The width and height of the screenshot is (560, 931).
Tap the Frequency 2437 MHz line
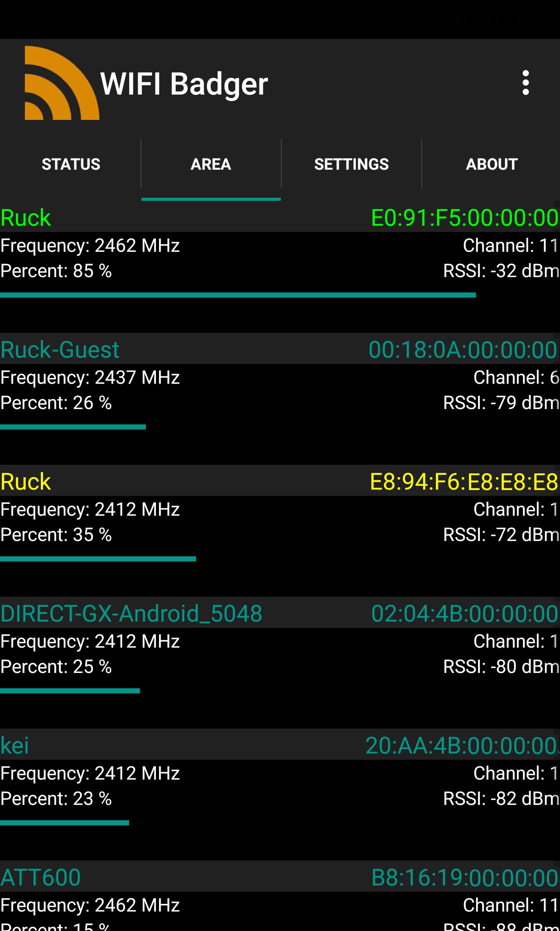tap(90, 377)
